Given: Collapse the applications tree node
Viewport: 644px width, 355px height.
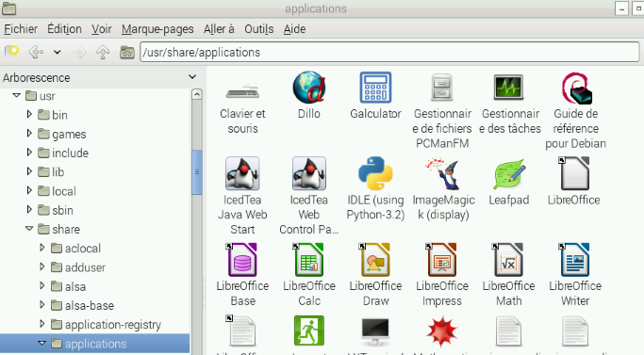Looking at the screenshot, I should pos(41,343).
